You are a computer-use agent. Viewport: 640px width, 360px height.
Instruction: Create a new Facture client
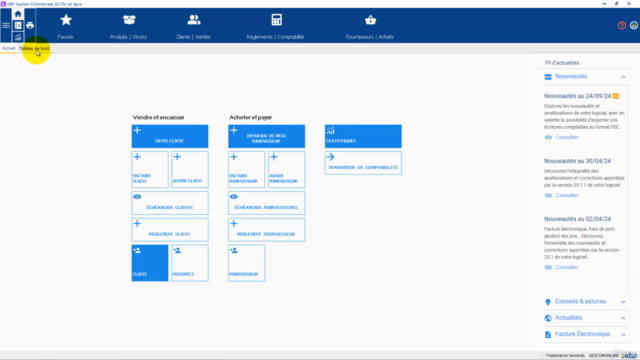pyautogui.click(x=150, y=169)
